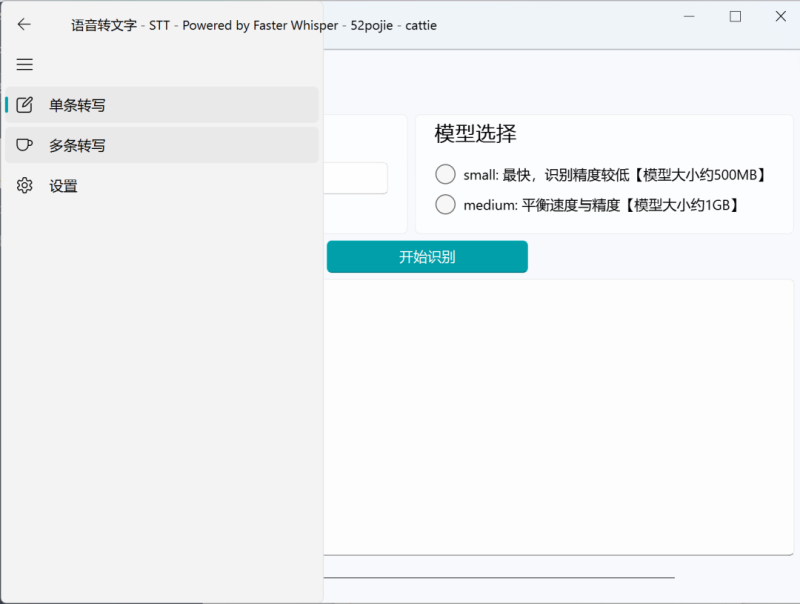Click the maximize window icon
This screenshot has height=604, width=800.
click(736, 16)
